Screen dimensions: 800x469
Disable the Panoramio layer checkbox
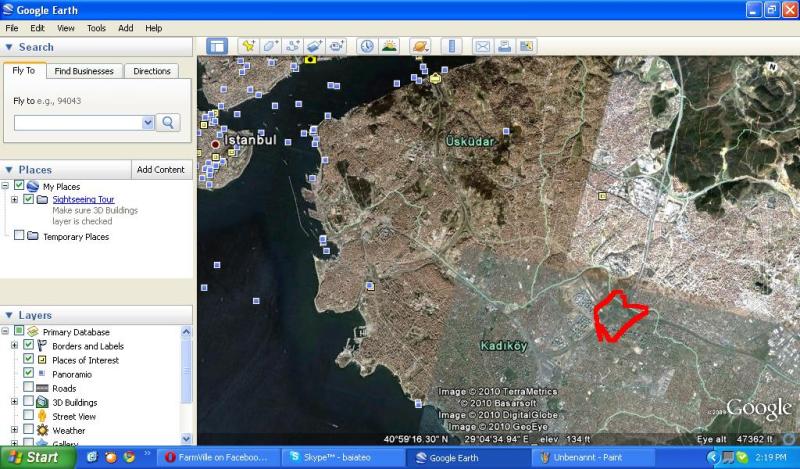29,373
